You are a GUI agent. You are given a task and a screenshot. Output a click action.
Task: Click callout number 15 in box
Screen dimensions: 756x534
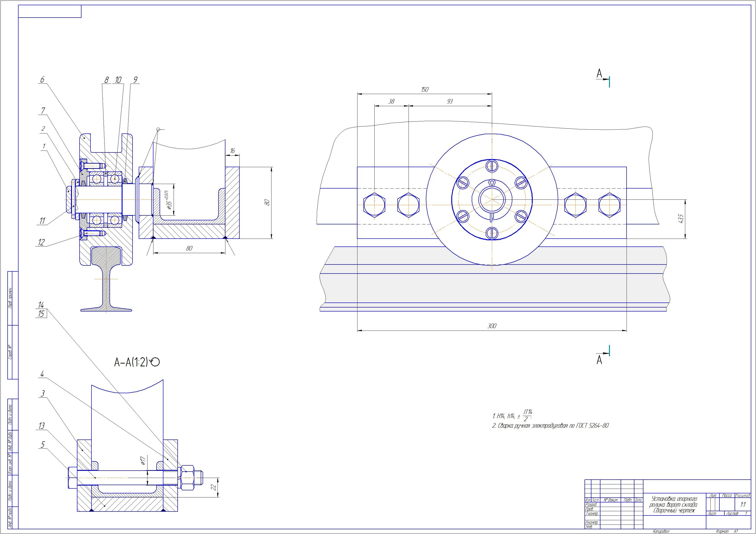[x=41, y=314]
